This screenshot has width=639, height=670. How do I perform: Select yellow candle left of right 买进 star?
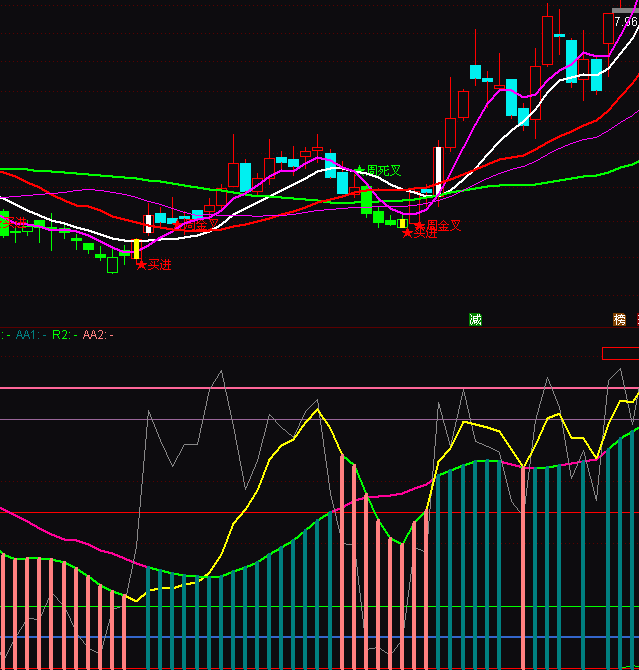pyautogui.click(x=402, y=224)
